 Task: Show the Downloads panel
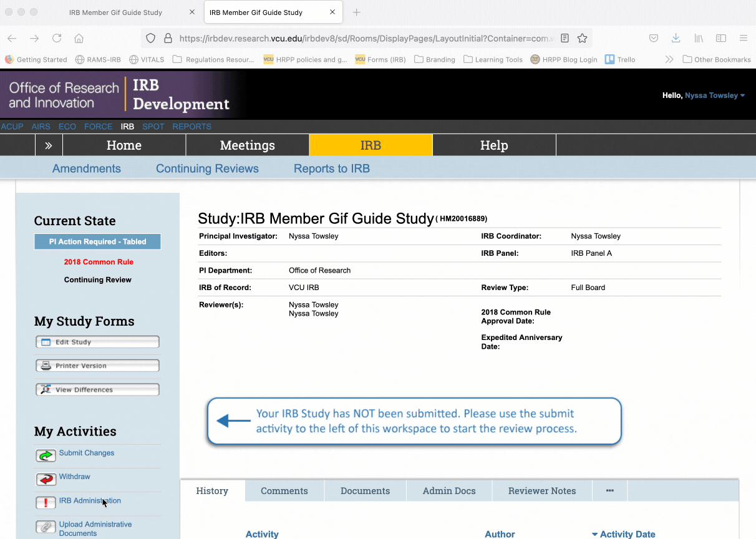click(676, 38)
